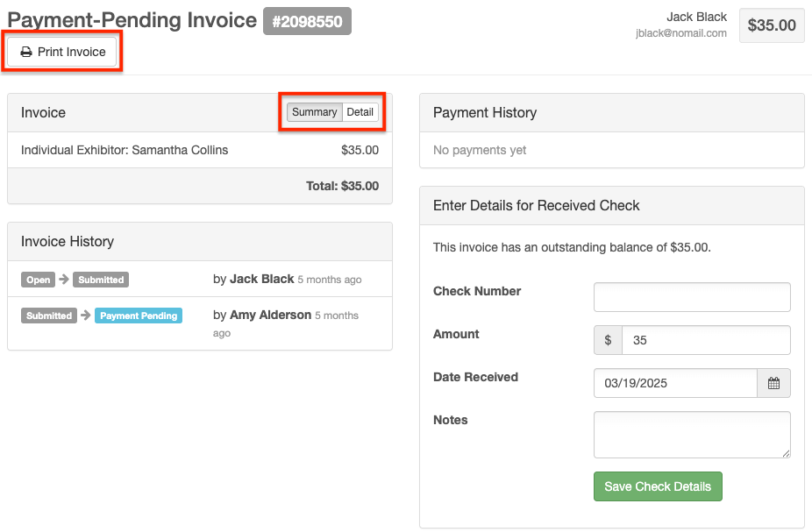Image resolution: width=812 pixels, height=532 pixels.
Task: Click the No payments yet text
Action: pos(480,150)
